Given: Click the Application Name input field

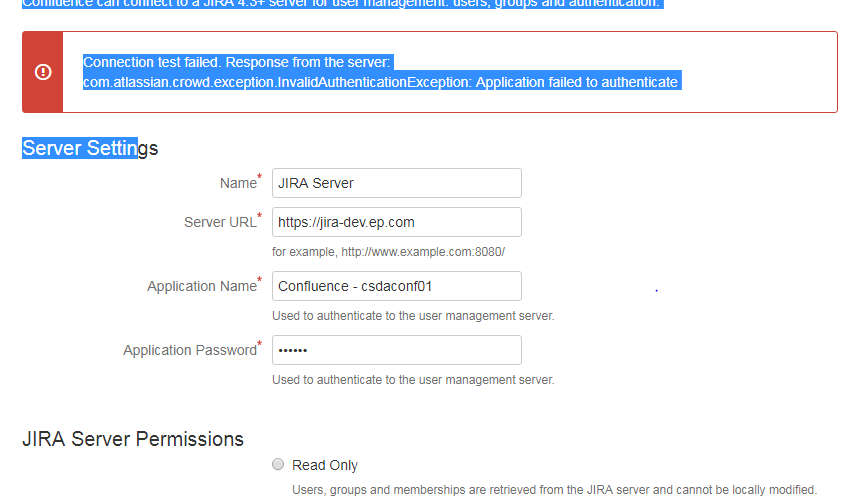Looking at the screenshot, I should coord(397,286).
